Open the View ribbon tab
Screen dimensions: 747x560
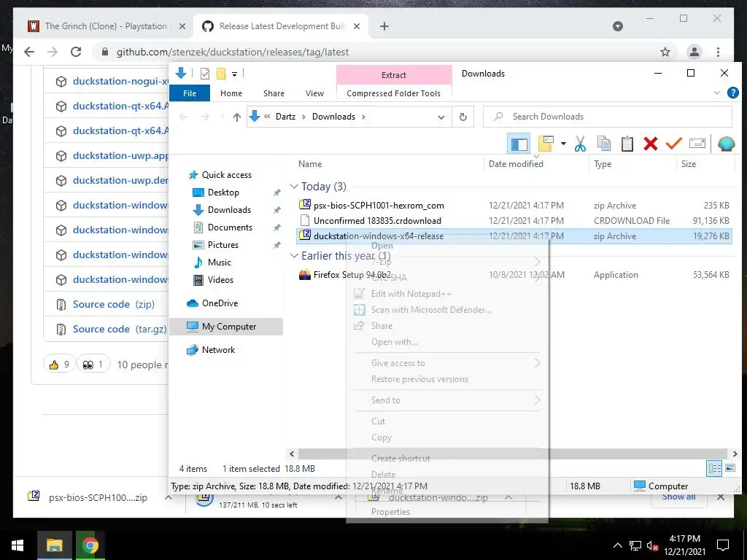pyautogui.click(x=314, y=93)
